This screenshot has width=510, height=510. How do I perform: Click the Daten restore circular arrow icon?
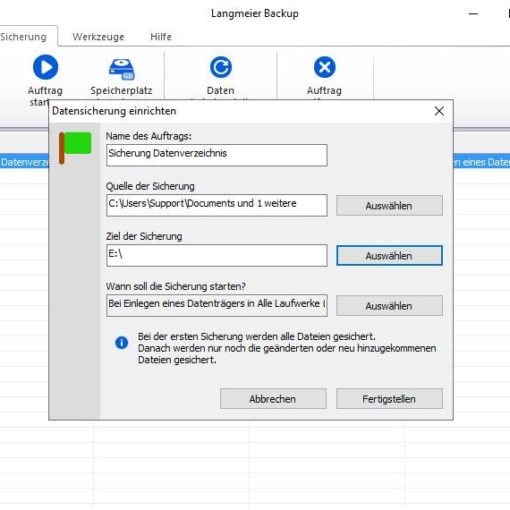pyautogui.click(x=221, y=67)
